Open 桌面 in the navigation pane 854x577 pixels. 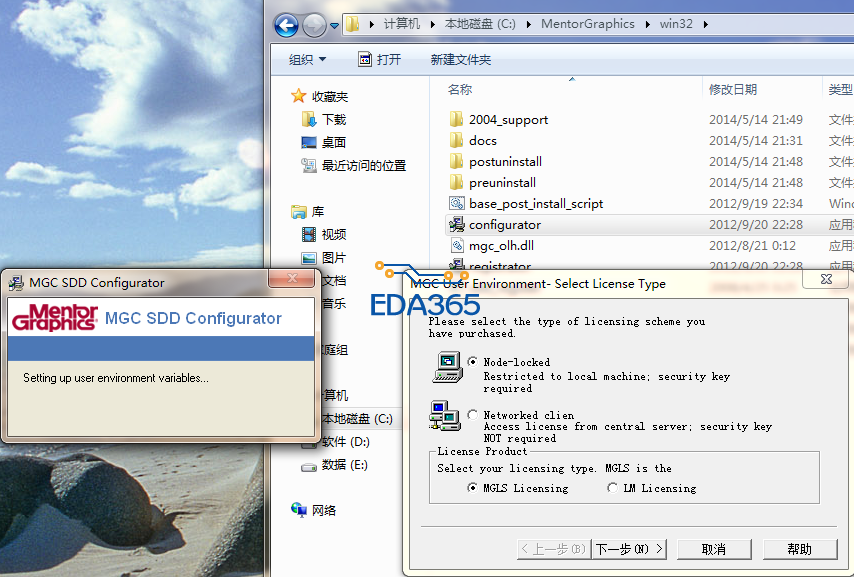333,142
